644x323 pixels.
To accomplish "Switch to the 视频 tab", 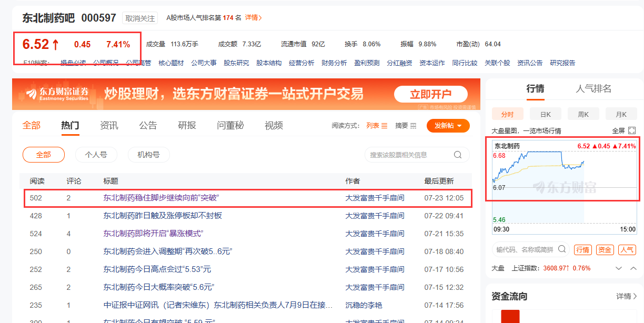I will 274,125.
